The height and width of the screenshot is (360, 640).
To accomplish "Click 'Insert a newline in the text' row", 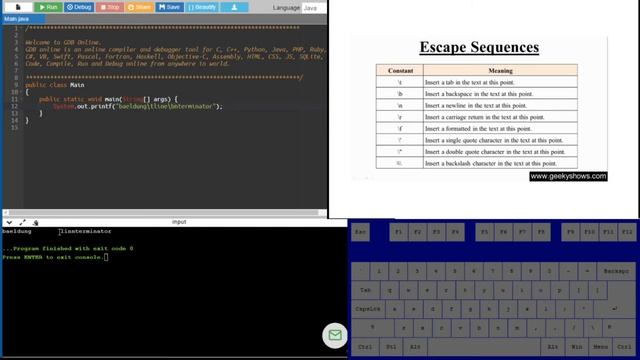I will pyautogui.click(x=477, y=105).
